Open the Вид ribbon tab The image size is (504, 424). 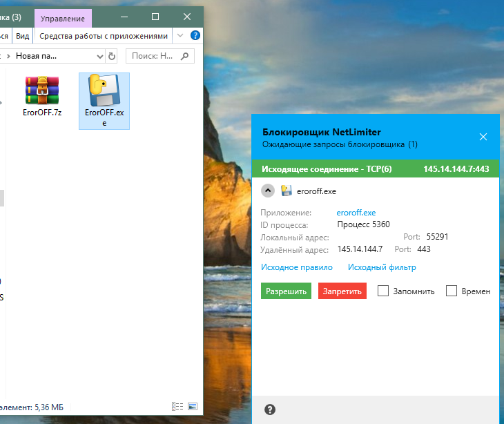click(x=23, y=36)
